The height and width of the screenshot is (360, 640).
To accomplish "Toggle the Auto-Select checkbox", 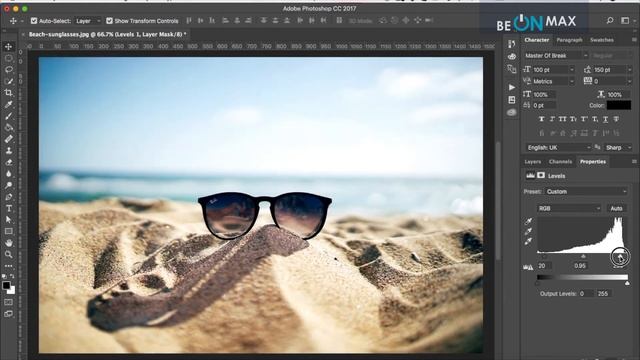I will pos(34,20).
